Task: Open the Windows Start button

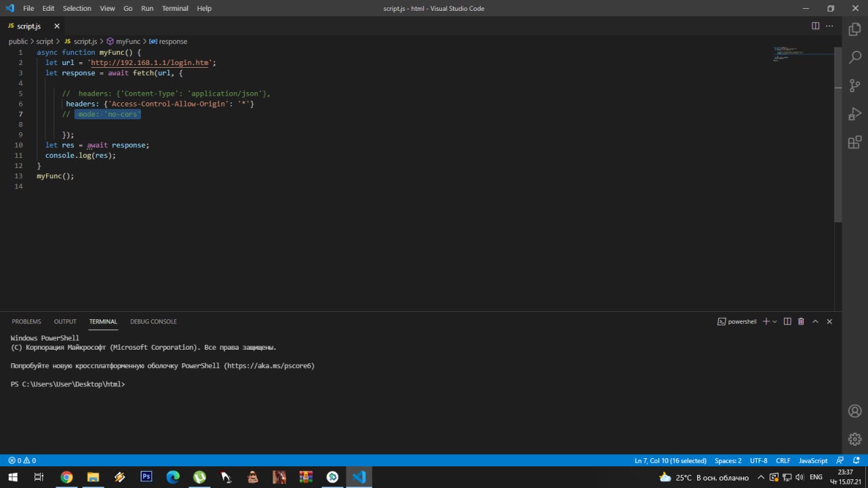Action: (x=13, y=477)
